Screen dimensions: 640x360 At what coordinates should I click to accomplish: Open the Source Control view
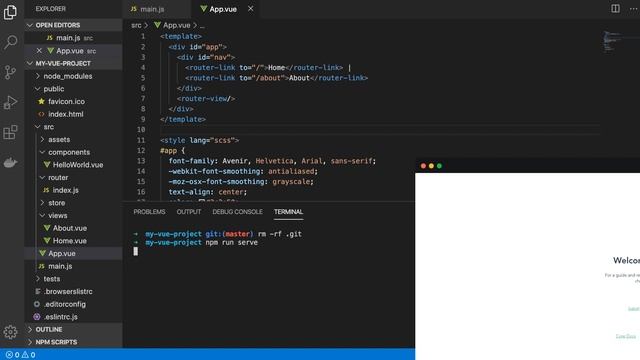10,72
